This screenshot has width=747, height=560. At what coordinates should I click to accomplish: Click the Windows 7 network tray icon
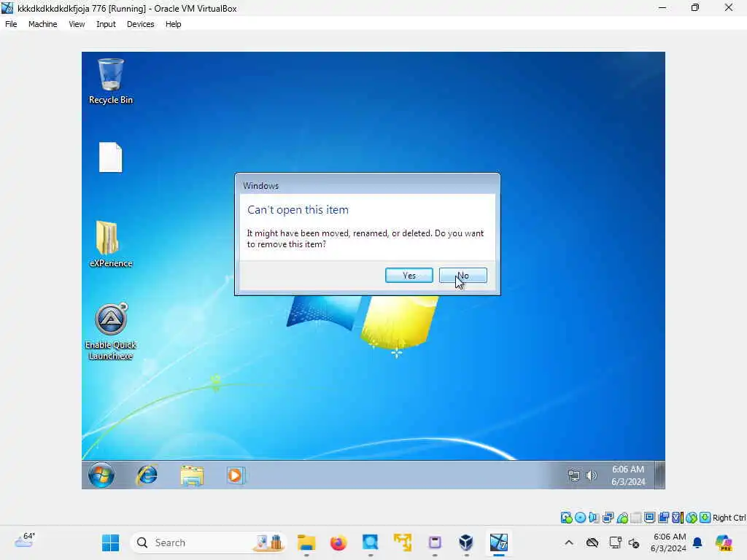(574, 475)
